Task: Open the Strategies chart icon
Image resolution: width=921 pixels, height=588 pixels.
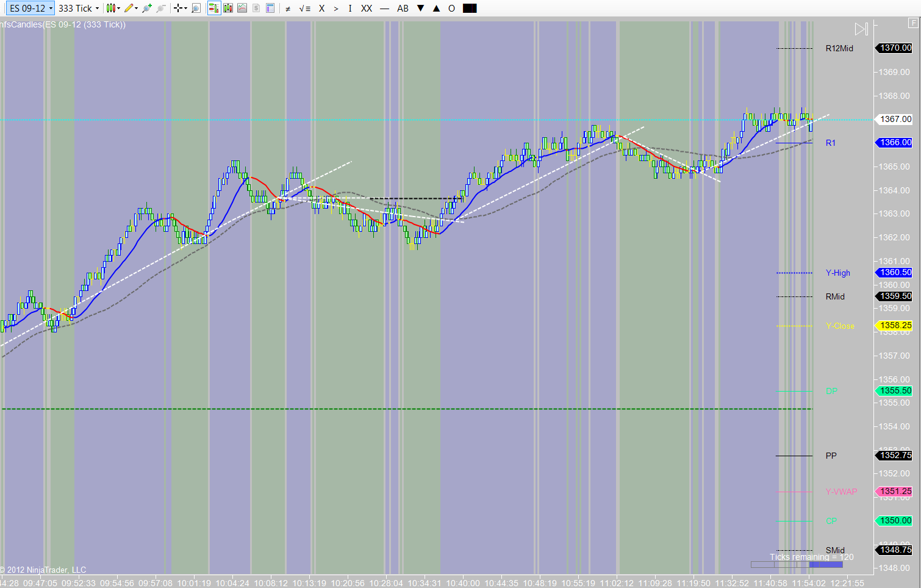Action: click(x=242, y=9)
